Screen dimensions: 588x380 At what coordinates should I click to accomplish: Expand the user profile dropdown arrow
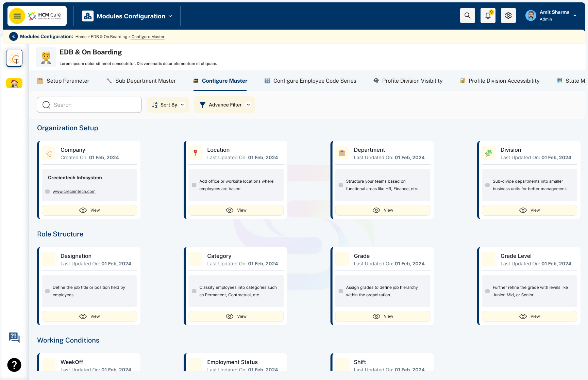pyautogui.click(x=575, y=16)
